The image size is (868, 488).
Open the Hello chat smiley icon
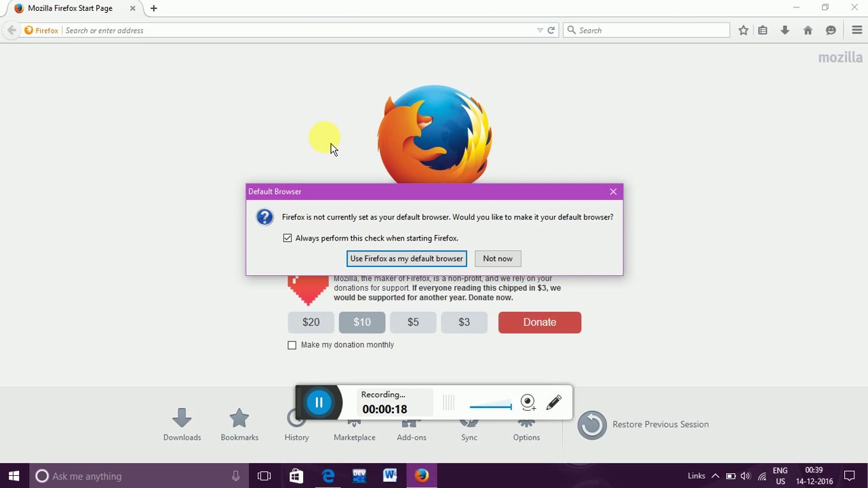pyautogui.click(x=831, y=30)
